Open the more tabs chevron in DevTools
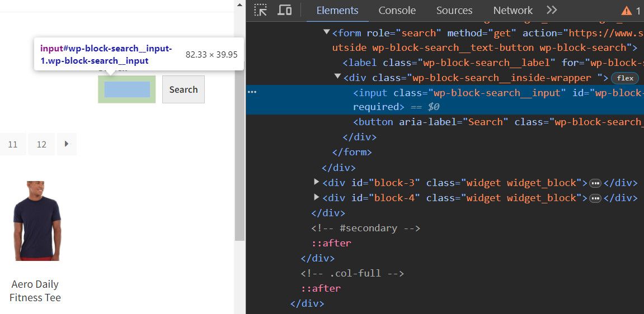This screenshot has height=314, width=644. click(x=552, y=10)
